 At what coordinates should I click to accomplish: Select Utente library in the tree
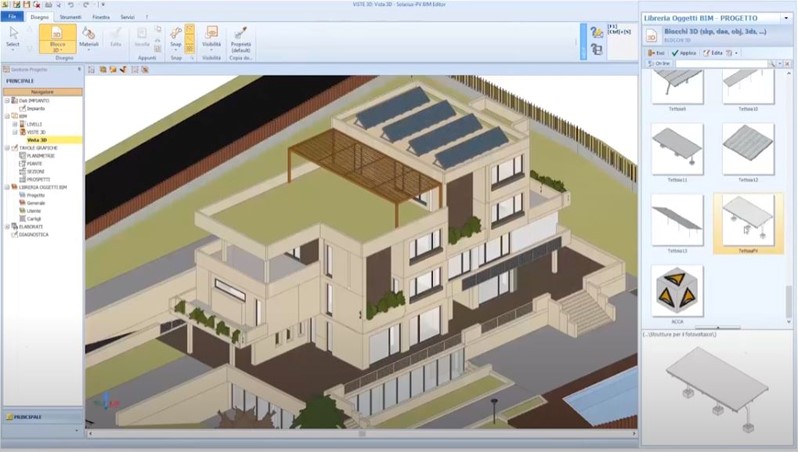click(x=34, y=211)
